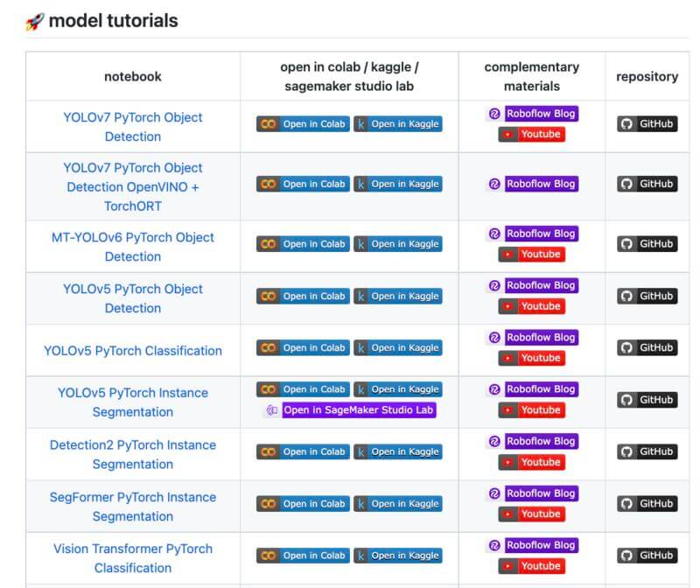
Task: Click Open in Colab badge for YOLOv5 Instance Segmentation
Action: pos(303,389)
